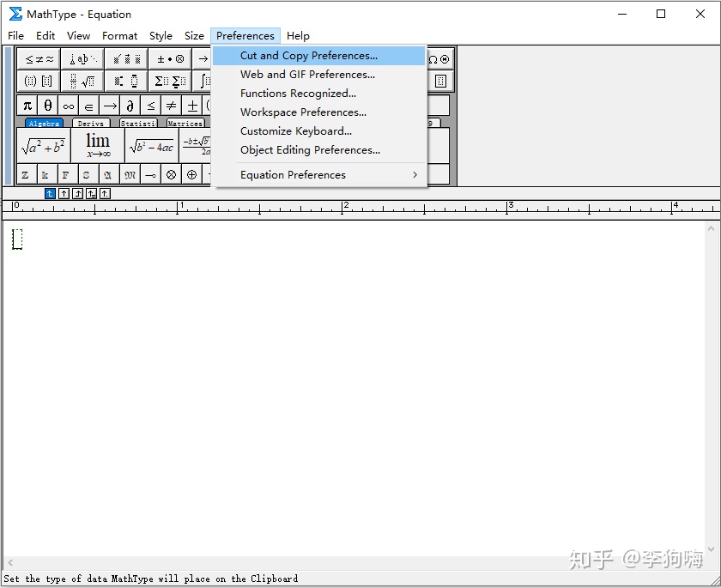Open the File menu
The width and height of the screenshot is (721, 588).
coord(16,36)
